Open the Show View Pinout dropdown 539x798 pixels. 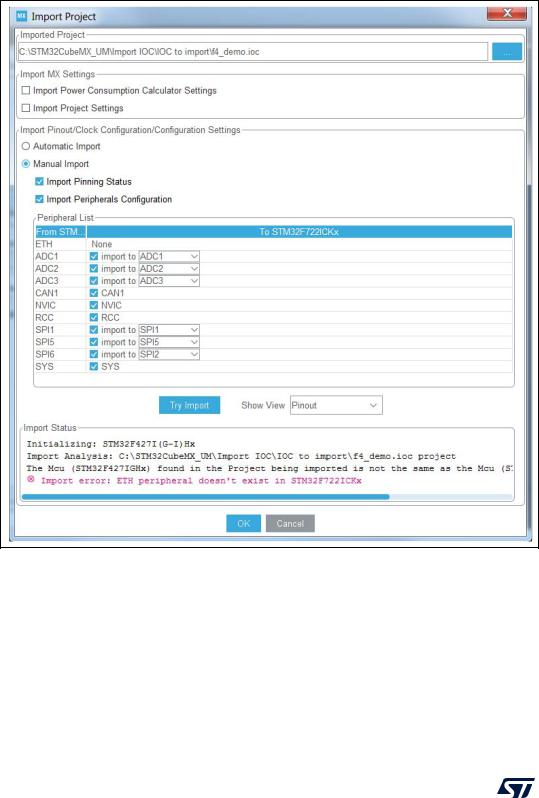[x=336, y=405]
